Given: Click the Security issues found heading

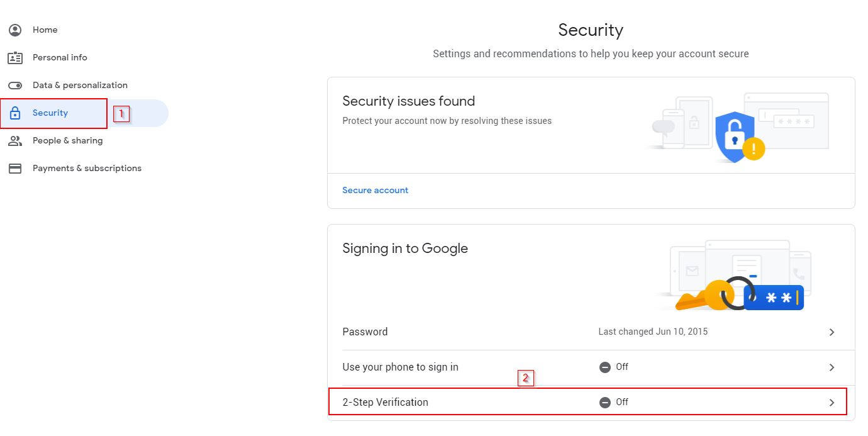Looking at the screenshot, I should coord(408,101).
